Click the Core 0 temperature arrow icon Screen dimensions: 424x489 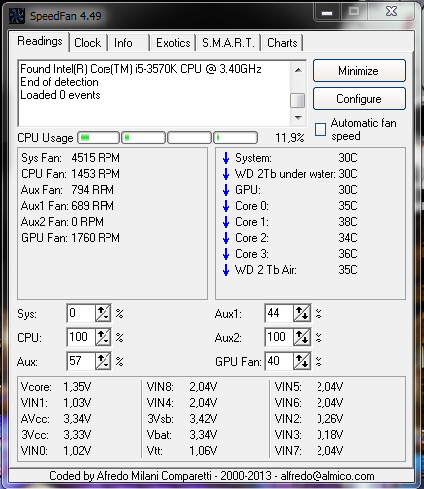(226, 206)
